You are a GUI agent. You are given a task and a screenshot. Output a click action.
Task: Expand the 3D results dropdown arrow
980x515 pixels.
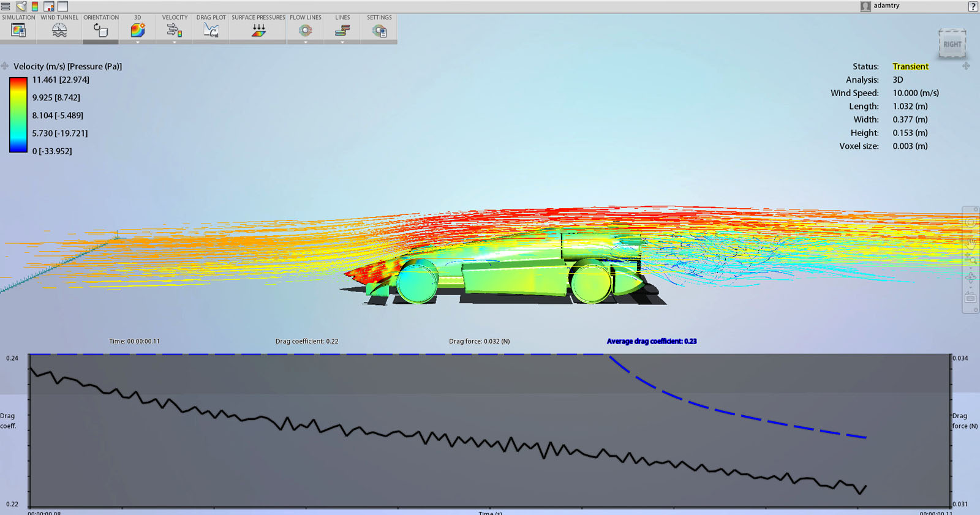pyautogui.click(x=138, y=42)
